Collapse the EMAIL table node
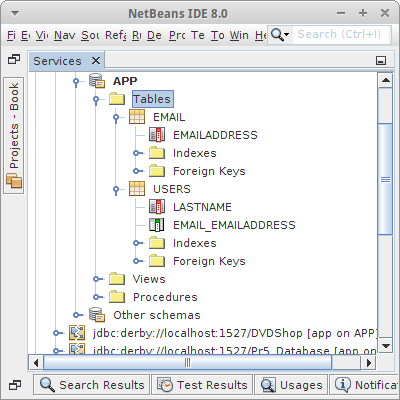 (x=116, y=117)
